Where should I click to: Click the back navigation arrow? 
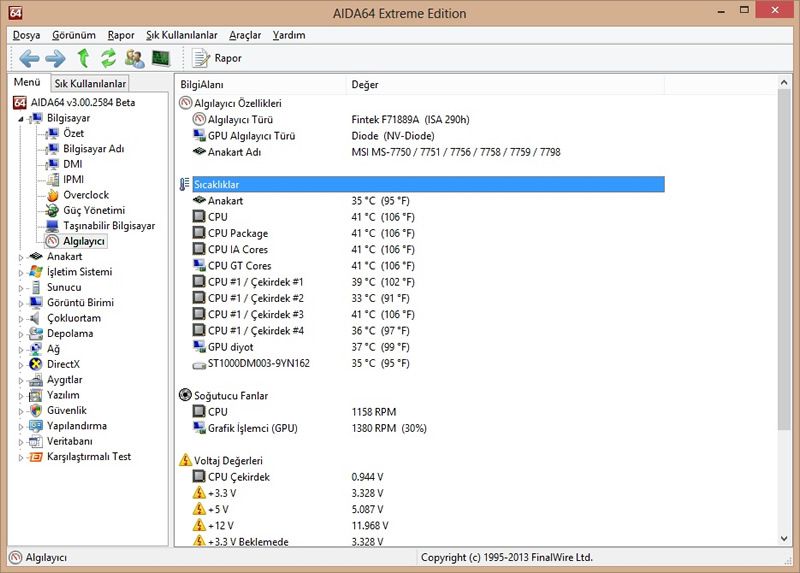pyautogui.click(x=29, y=59)
